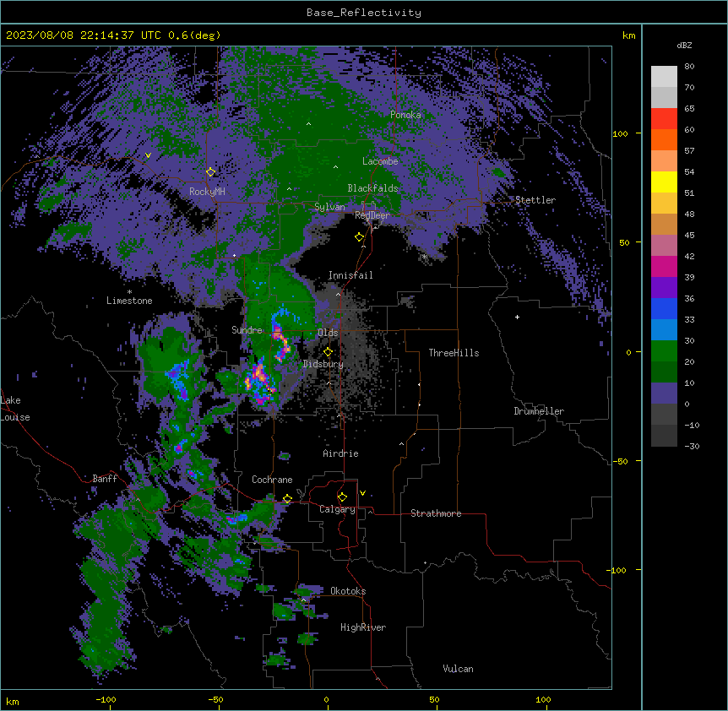Click the km unit label at bottom left
This screenshot has height=711, width=728.
pos(13,701)
